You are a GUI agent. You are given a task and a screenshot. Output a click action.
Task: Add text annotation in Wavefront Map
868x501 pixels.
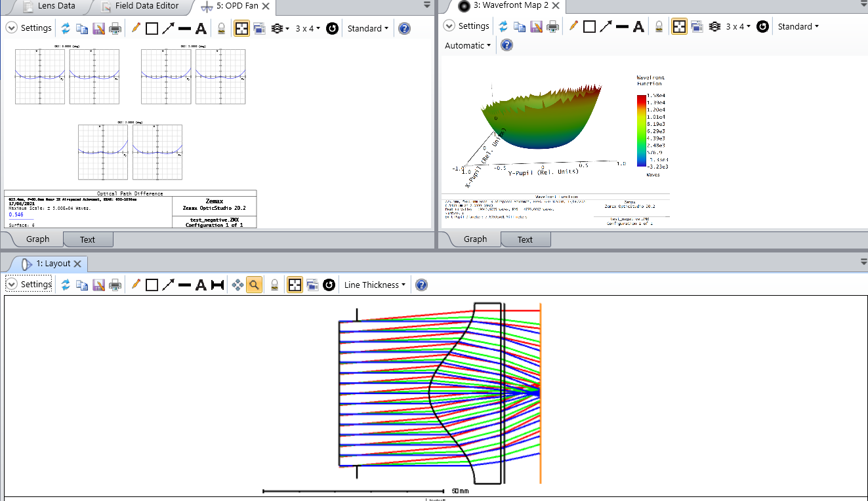tap(638, 26)
